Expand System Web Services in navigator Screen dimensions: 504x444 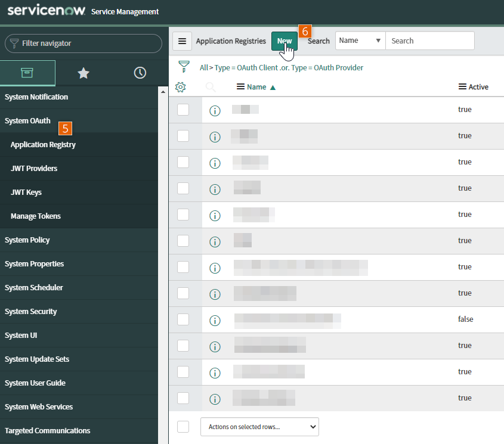[x=39, y=406]
